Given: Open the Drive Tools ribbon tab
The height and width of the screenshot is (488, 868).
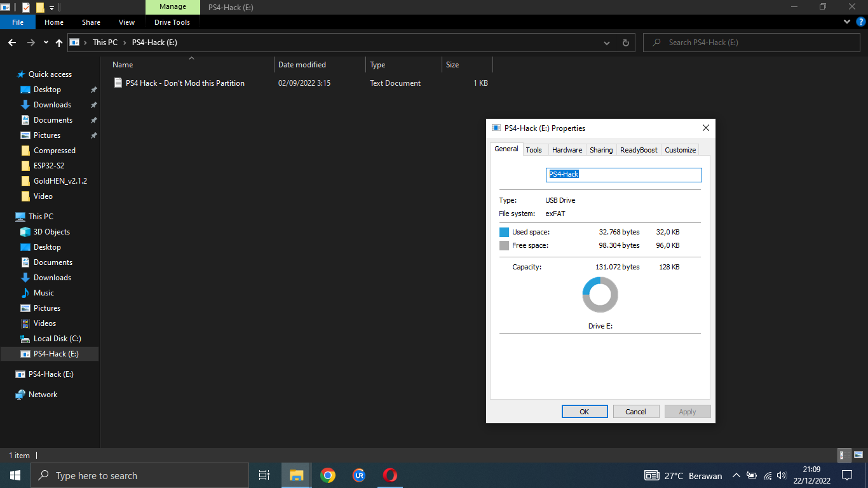Looking at the screenshot, I should pyautogui.click(x=172, y=22).
